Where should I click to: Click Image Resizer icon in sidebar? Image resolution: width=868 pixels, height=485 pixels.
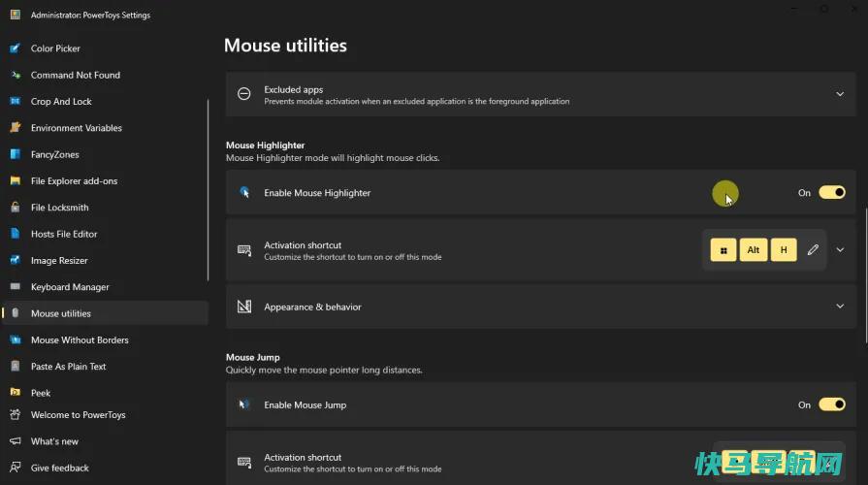click(16, 260)
